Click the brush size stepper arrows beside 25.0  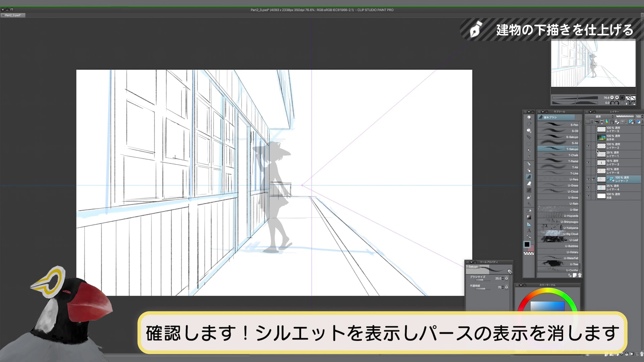pos(502,278)
